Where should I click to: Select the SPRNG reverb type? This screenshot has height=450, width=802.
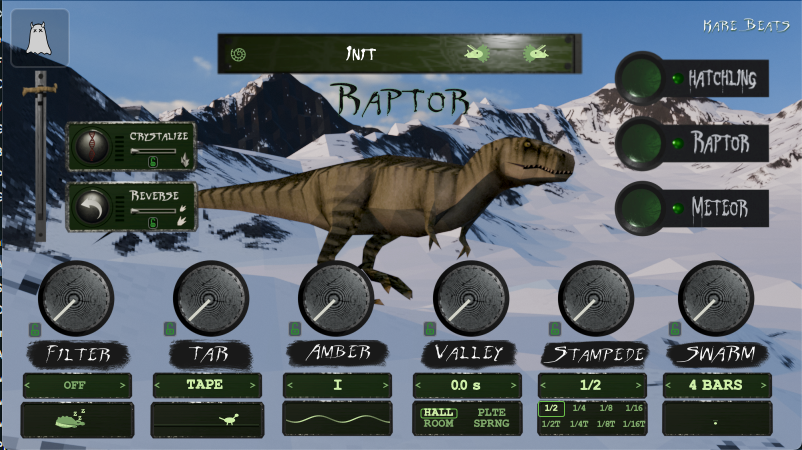491,423
